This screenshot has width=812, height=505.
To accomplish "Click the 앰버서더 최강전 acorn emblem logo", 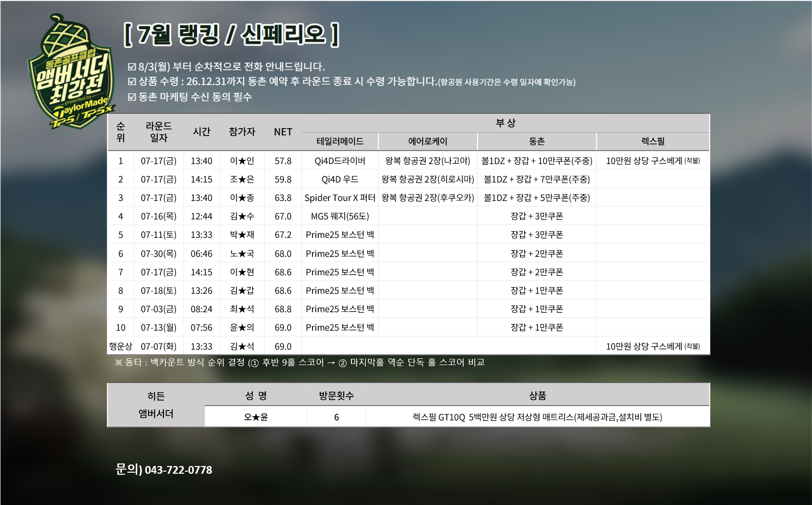I will click(72, 72).
